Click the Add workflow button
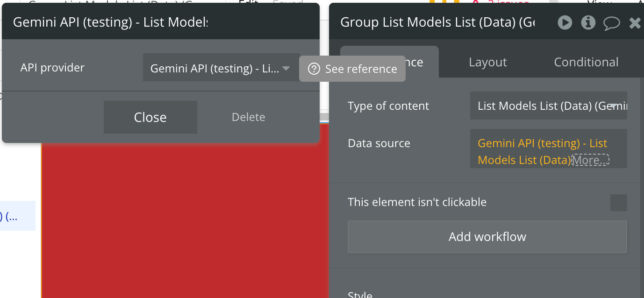 click(x=487, y=237)
